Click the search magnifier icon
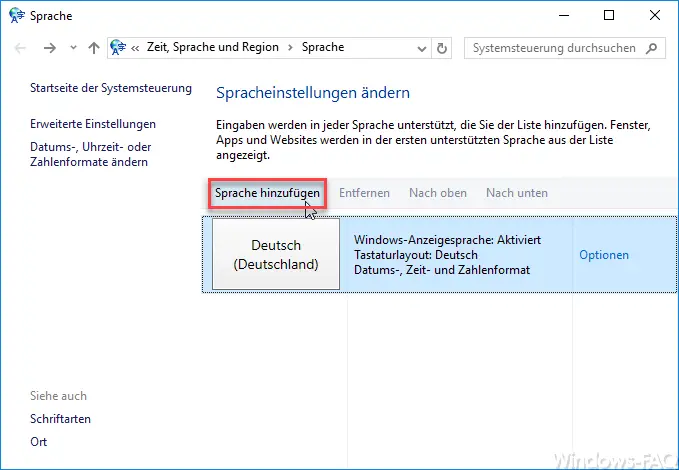679x470 pixels. coord(651,48)
